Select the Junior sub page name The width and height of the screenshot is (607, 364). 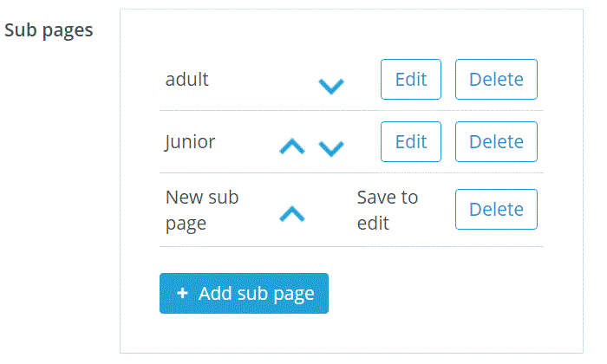190,142
